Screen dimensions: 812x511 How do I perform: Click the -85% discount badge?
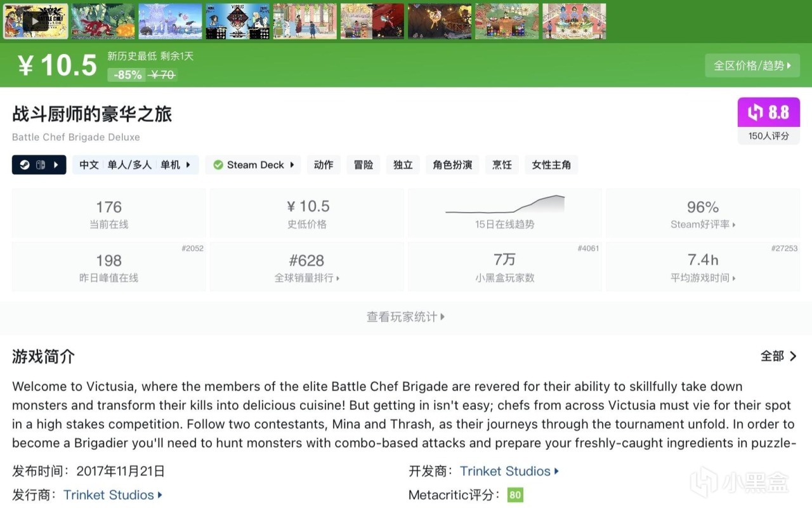click(x=128, y=75)
